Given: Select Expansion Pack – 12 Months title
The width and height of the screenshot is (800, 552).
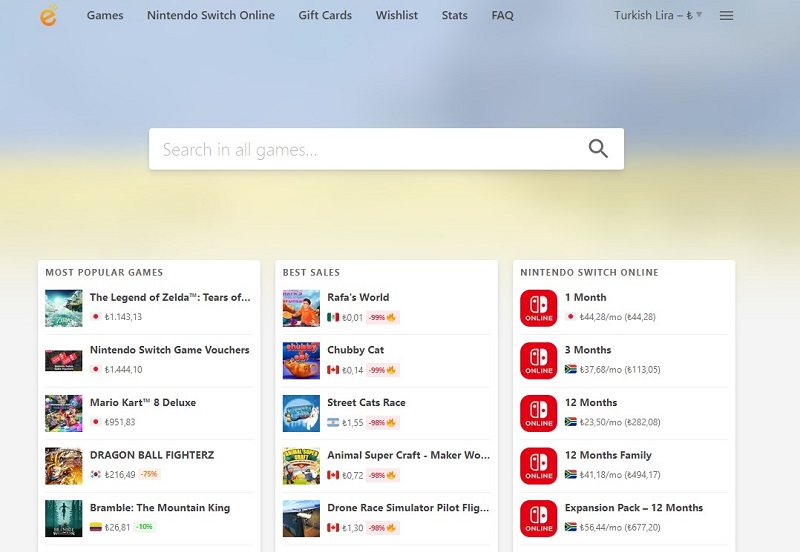Looking at the screenshot, I should click(634, 508).
